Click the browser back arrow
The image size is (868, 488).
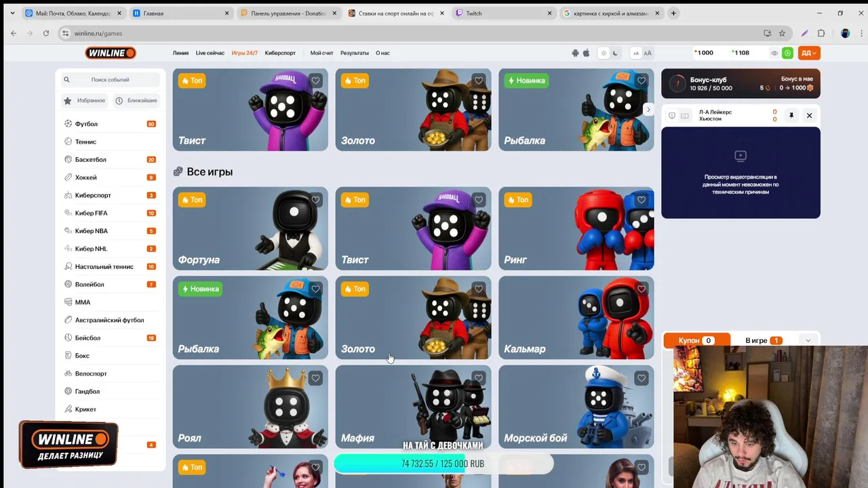[x=14, y=33]
